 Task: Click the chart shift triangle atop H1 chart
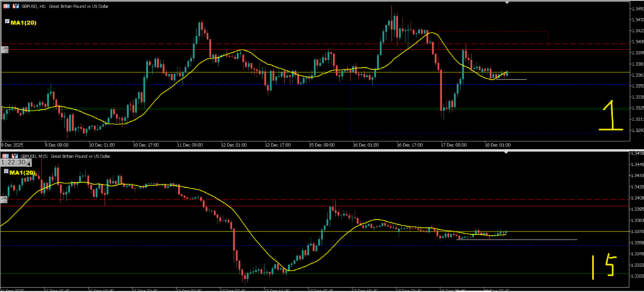coord(508,3)
